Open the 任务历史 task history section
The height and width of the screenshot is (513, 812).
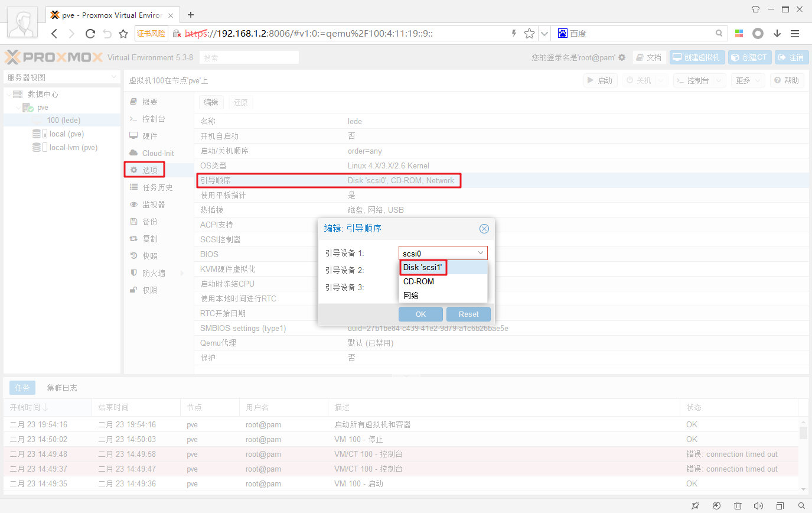pos(158,187)
